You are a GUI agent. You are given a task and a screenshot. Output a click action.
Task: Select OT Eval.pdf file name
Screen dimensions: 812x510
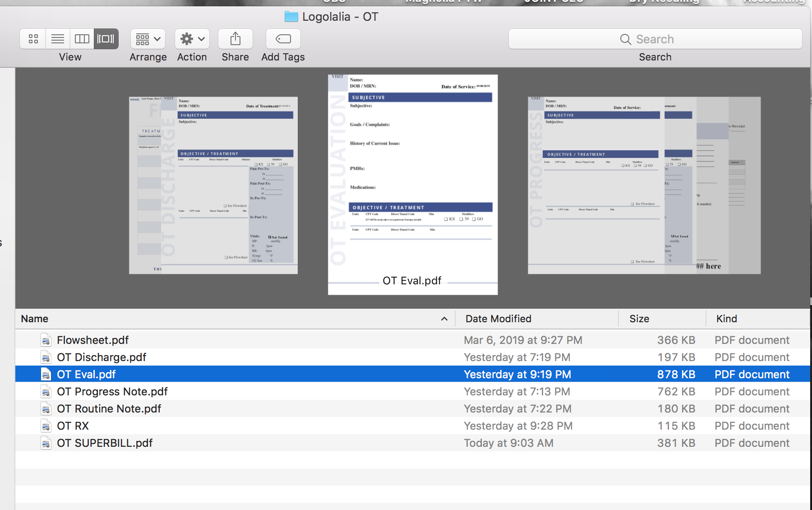[86, 374]
